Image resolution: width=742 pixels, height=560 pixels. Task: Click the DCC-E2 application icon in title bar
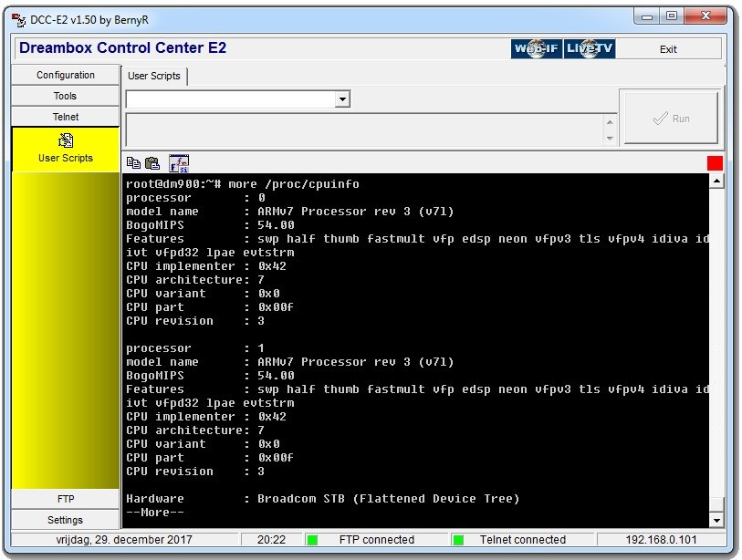tap(18, 20)
